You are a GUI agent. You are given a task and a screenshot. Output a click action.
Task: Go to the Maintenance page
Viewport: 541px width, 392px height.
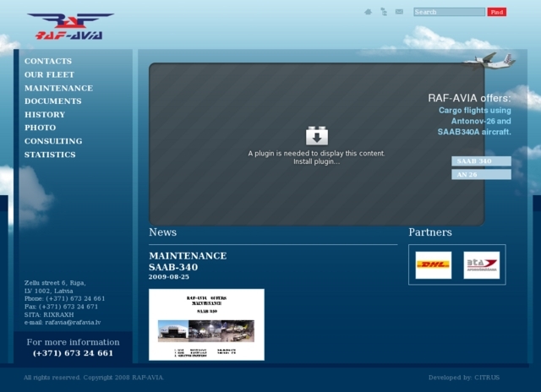[x=58, y=88]
